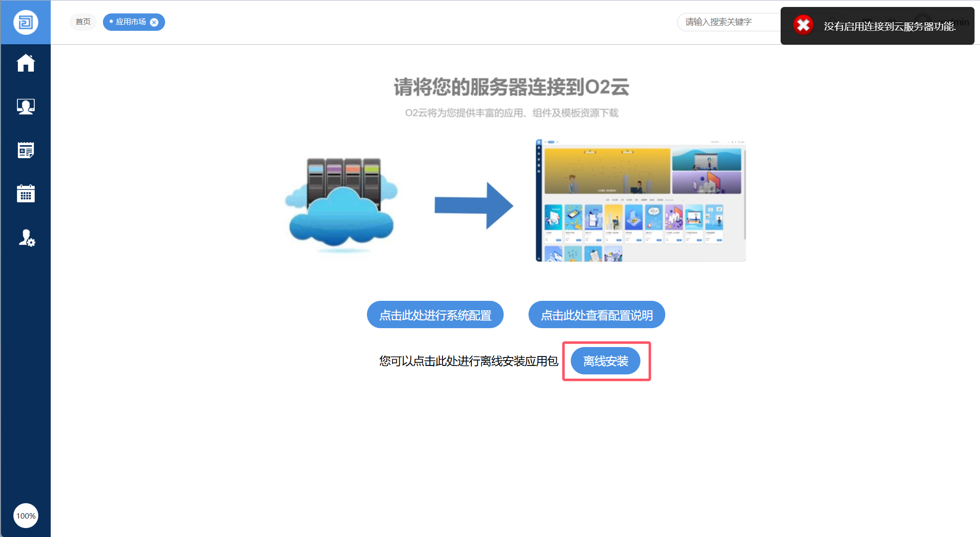
Task: Open the calendar sidebar icon
Action: 25,193
